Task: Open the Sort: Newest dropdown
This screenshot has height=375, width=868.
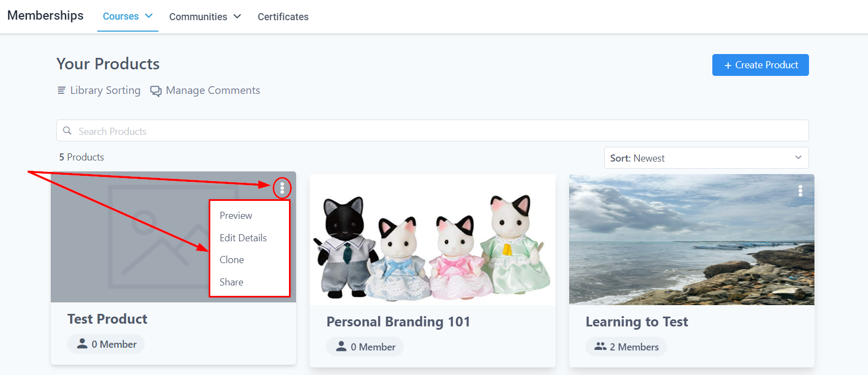Action: tap(706, 158)
